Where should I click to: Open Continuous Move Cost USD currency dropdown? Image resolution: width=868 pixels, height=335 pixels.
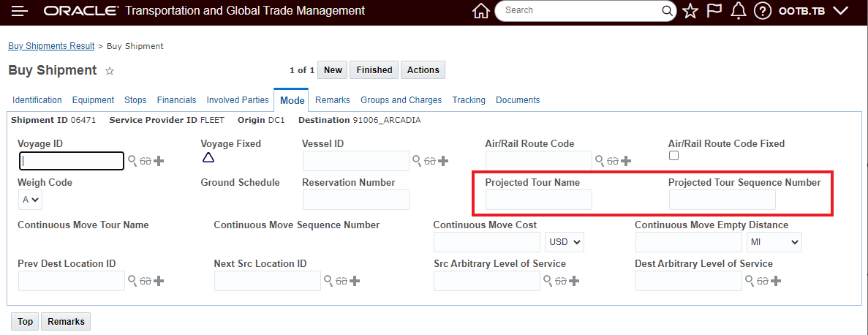pos(564,241)
